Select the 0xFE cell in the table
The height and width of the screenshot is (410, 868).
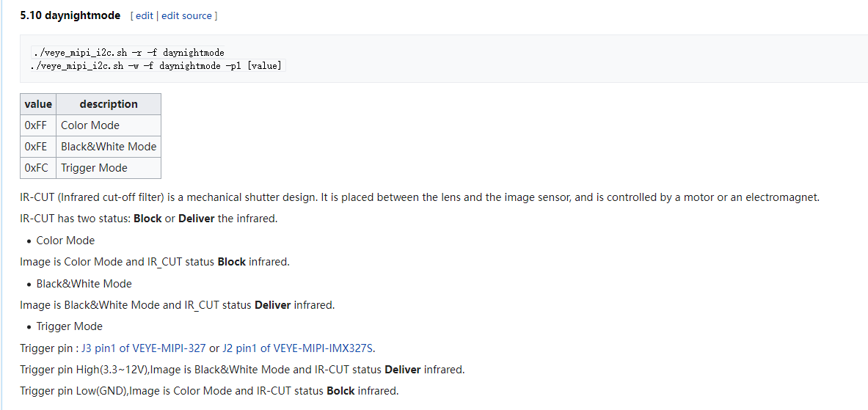point(36,147)
